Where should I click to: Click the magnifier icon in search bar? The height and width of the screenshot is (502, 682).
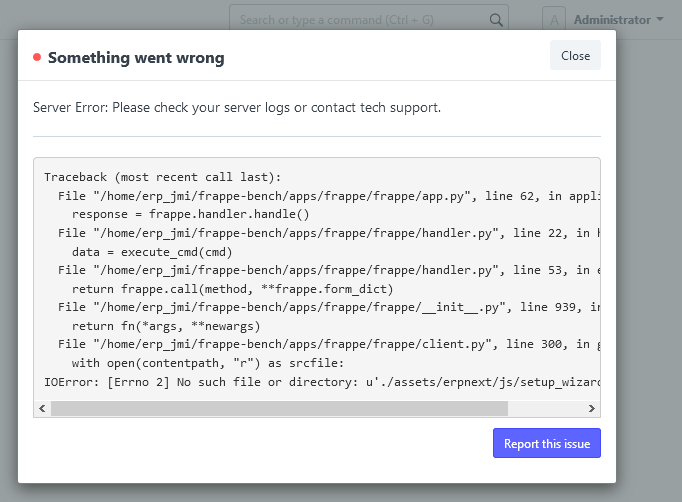[x=496, y=20]
